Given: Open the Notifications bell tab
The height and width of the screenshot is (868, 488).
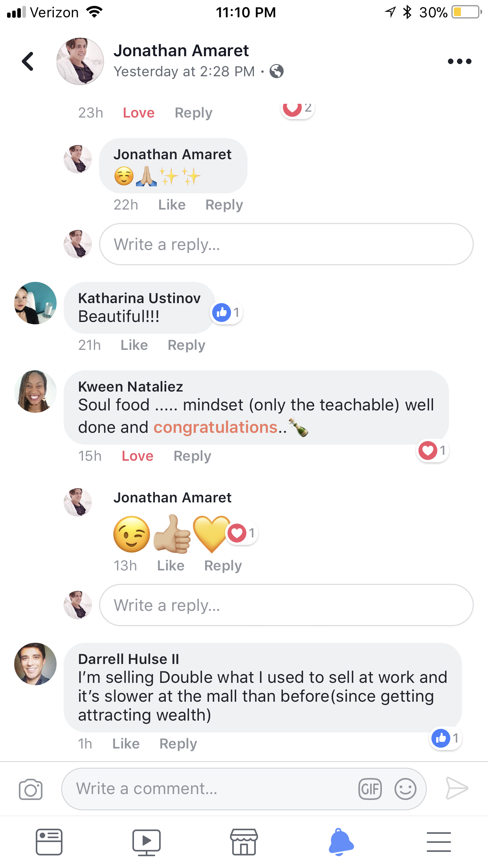Looking at the screenshot, I should pyautogui.click(x=341, y=842).
